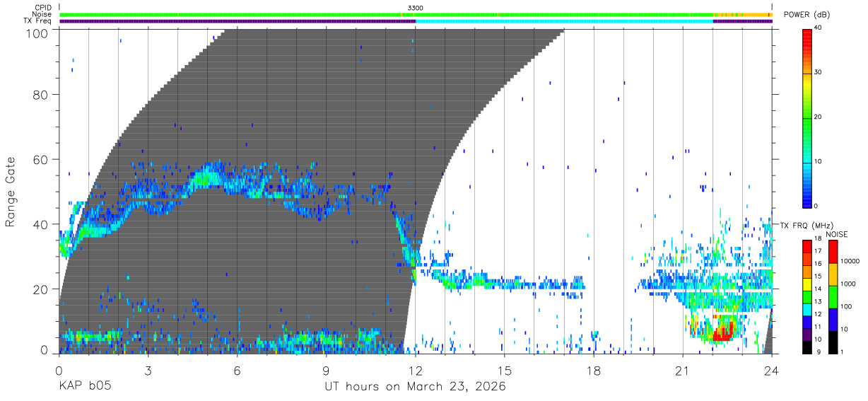The width and height of the screenshot is (868, 401).
Task: Click the Noise label above the plot
Action: click(x=41, y=14)
